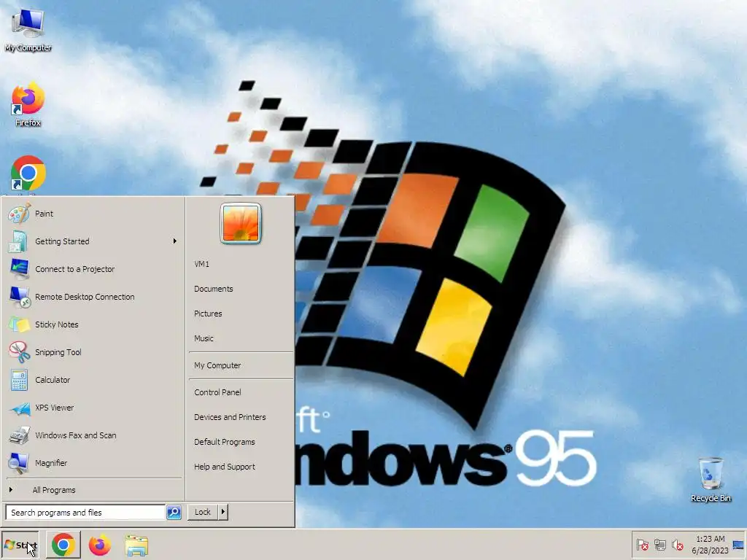Open Chrome from the taskbar

point(63,545)
